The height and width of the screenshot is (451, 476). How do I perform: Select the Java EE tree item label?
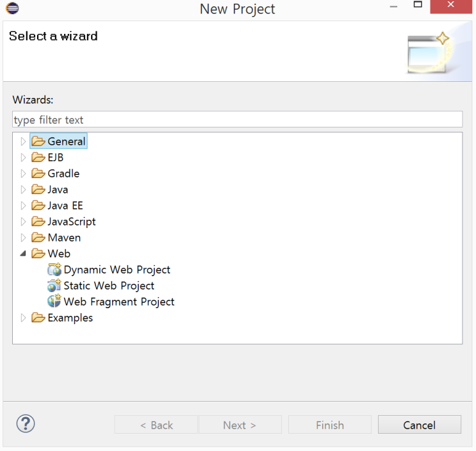[x=65, y=206]
